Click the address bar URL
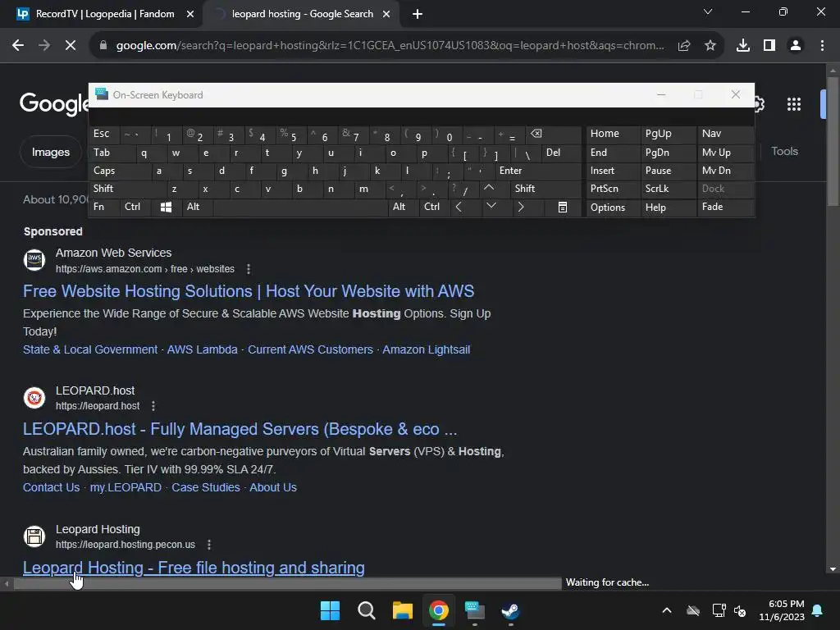Screen dimensions: 840x630 pos(390,46)
